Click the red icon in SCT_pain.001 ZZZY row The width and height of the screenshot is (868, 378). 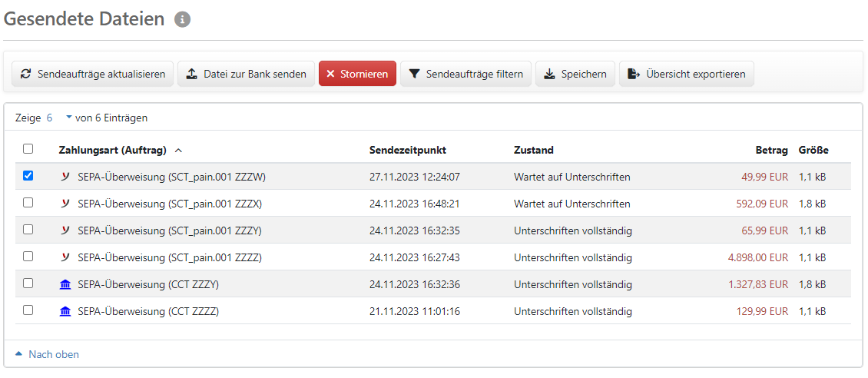(65, 230)
